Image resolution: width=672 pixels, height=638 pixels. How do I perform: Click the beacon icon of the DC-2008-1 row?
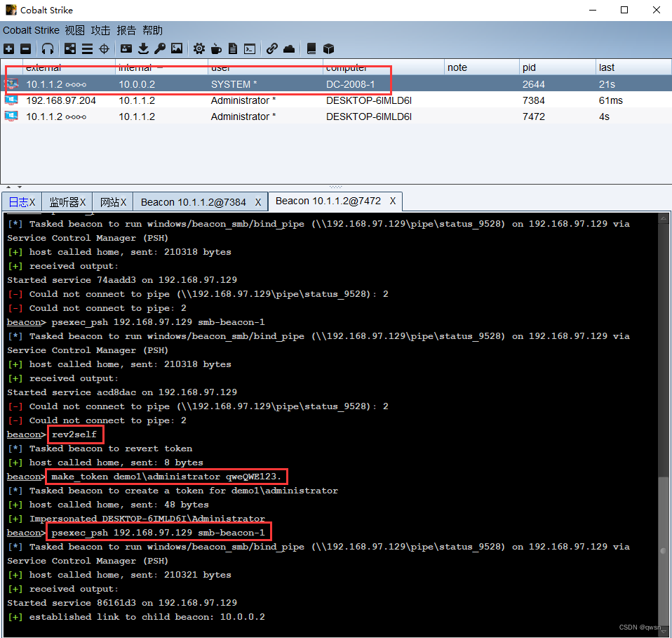coord(11,84)
